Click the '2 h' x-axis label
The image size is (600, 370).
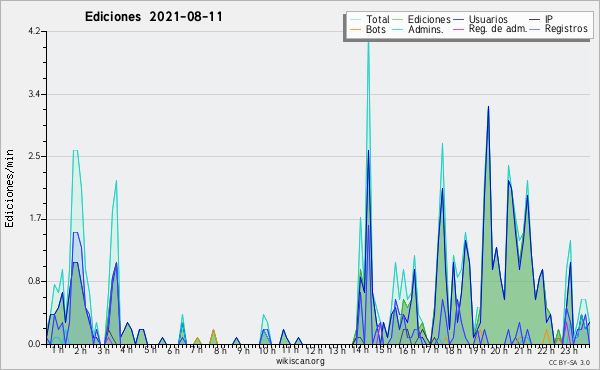(81, 350)
